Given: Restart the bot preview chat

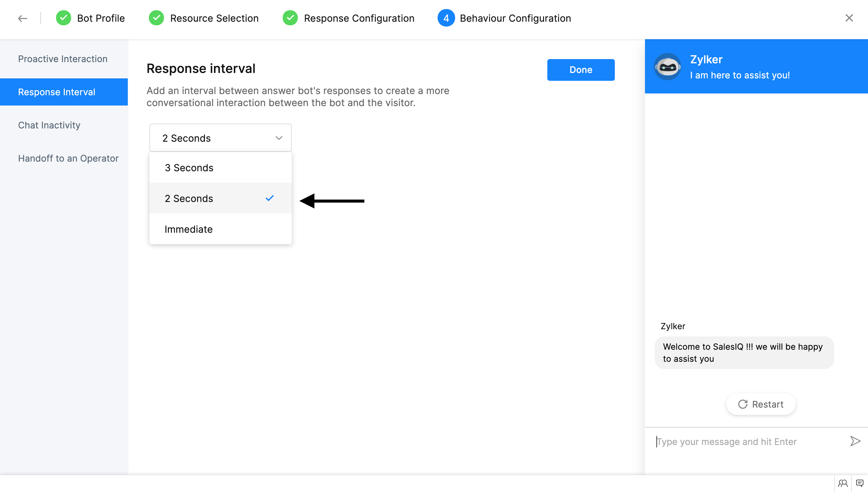Looking at the screenshot, I should coord(761,404).
